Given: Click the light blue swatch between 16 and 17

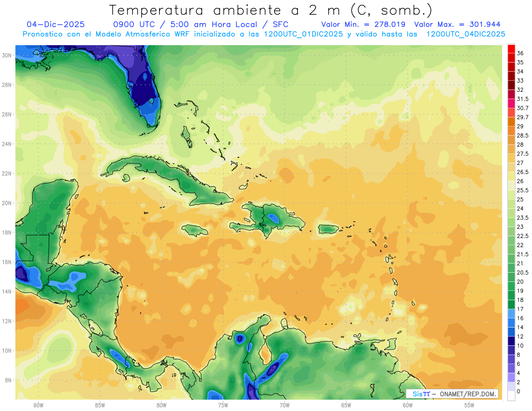Looking at the screenshot, I should (x=511, y=313).
